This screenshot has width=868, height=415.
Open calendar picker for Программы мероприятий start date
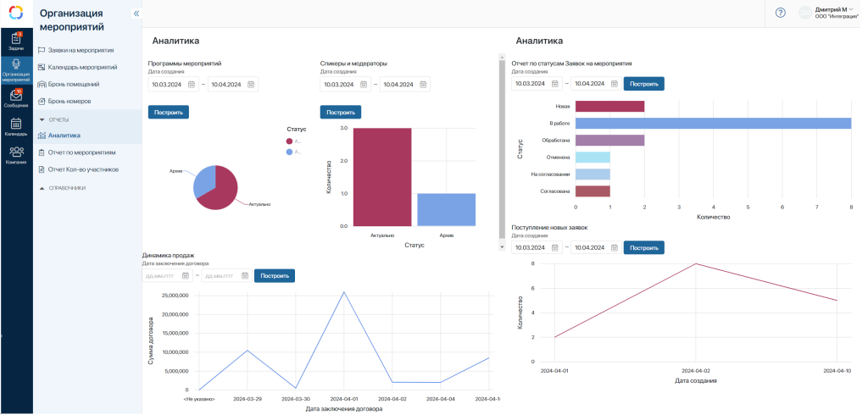tap(192, 85)
